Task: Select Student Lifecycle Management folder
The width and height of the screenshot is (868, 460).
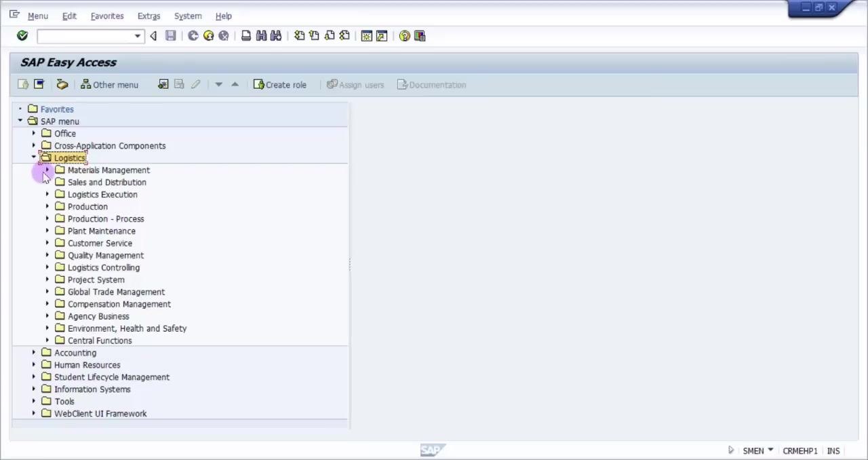Action: click(112, 377)
